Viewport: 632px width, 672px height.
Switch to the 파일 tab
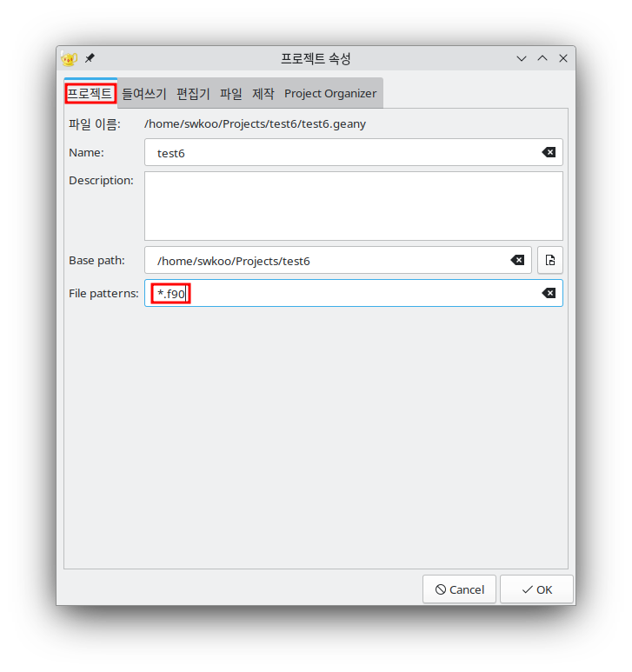(231, 93)
